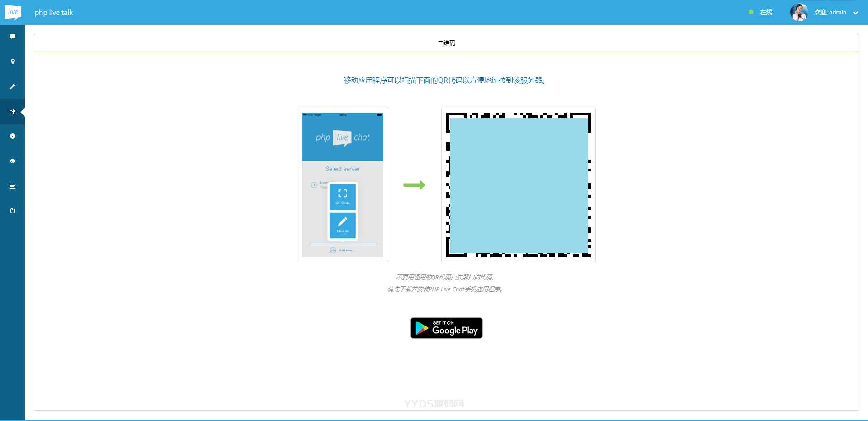Open the chat conversations panel

tap(12, 37)
